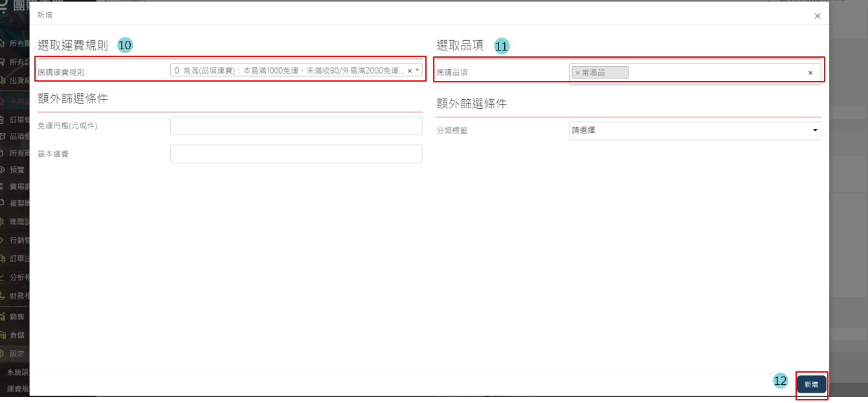Click the 設定 gear icon in sidebar
Image resolution: width=868 pixels, height=403 pixels.
click(3, 354)
